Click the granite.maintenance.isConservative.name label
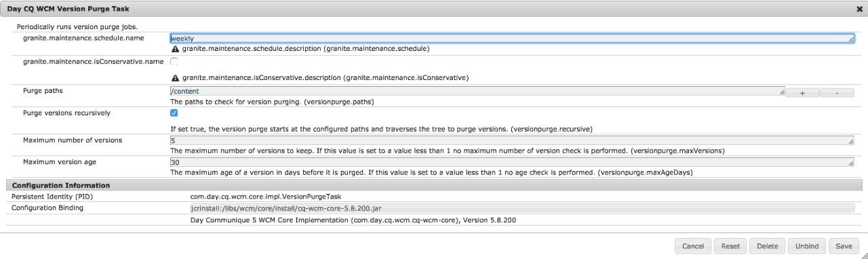 (94, 62)
